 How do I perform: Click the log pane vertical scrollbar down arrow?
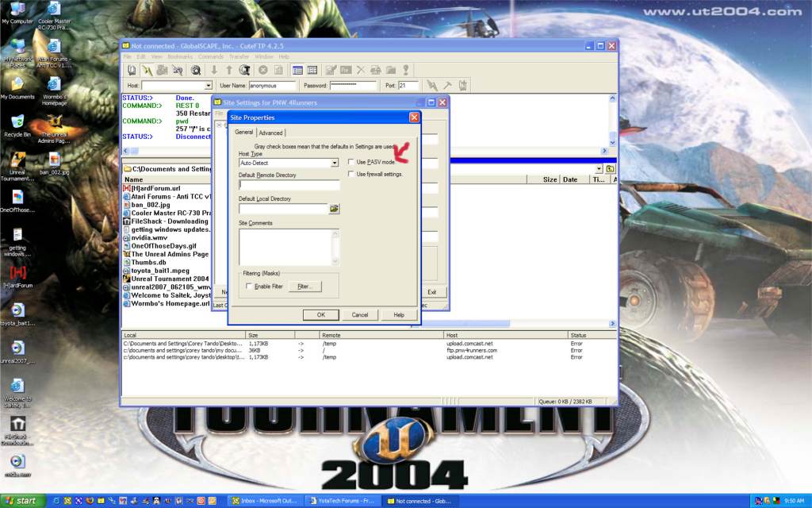pos(613,143)
